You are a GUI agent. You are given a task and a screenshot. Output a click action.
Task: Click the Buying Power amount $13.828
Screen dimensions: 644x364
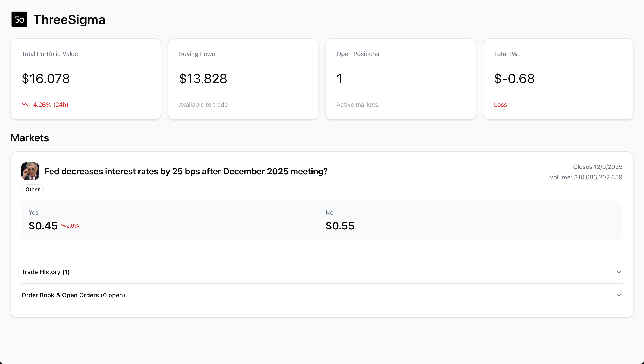point(203,79)
